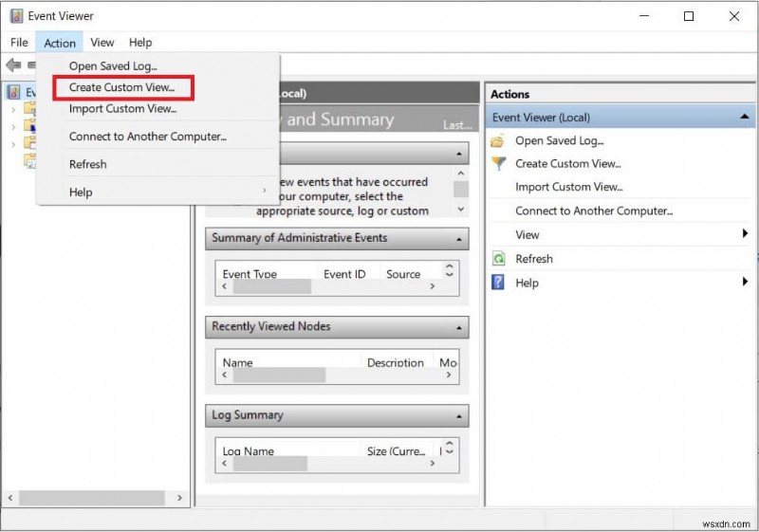Open View submenu in Actions pane
Viewport: 759px width, 532px height.
(x=528, y=235)
